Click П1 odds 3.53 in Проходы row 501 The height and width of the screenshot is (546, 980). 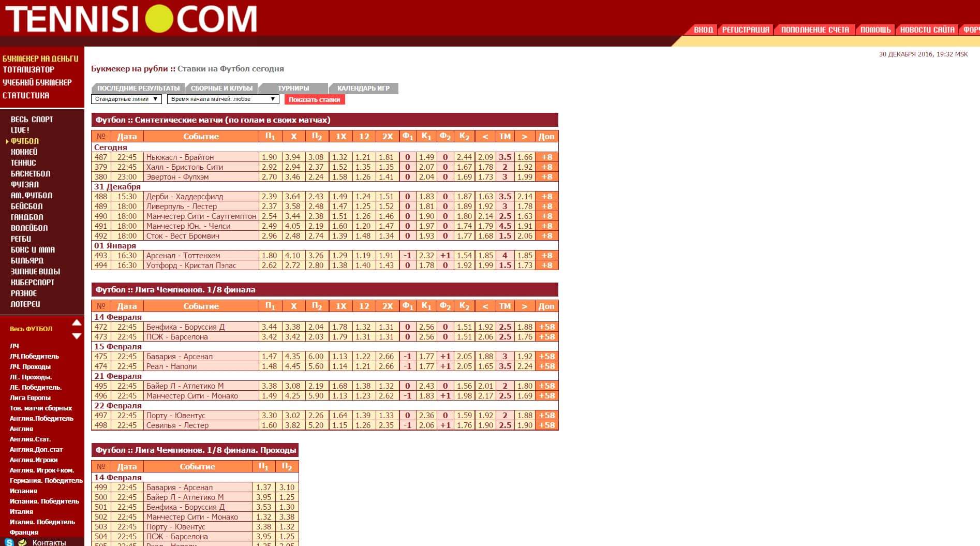(x=264, y=507)
